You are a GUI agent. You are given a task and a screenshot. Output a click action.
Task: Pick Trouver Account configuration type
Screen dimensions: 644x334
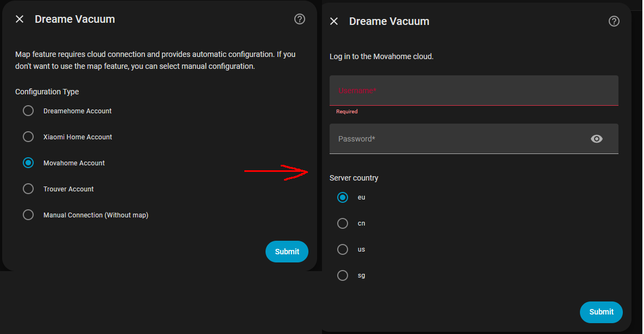28,189
